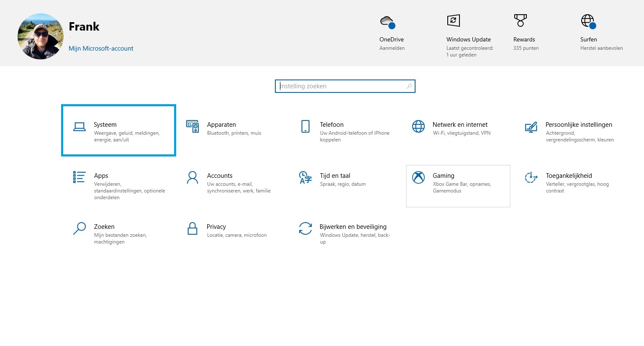Click the Gaming Xbox icon
This screenshot has width=644, height=346.
click(x=418, y=177)
